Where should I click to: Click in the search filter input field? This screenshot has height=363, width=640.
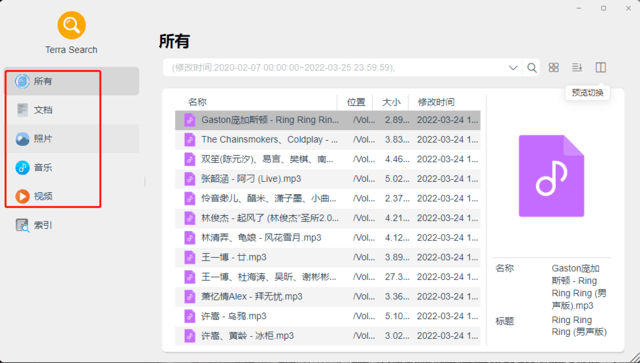pos(335,68)
